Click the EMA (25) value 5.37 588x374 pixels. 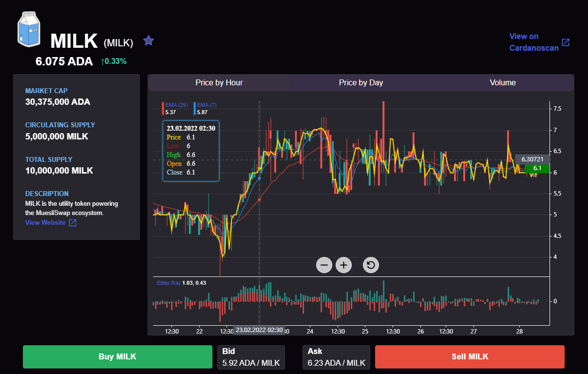click(x=170, y=112)
